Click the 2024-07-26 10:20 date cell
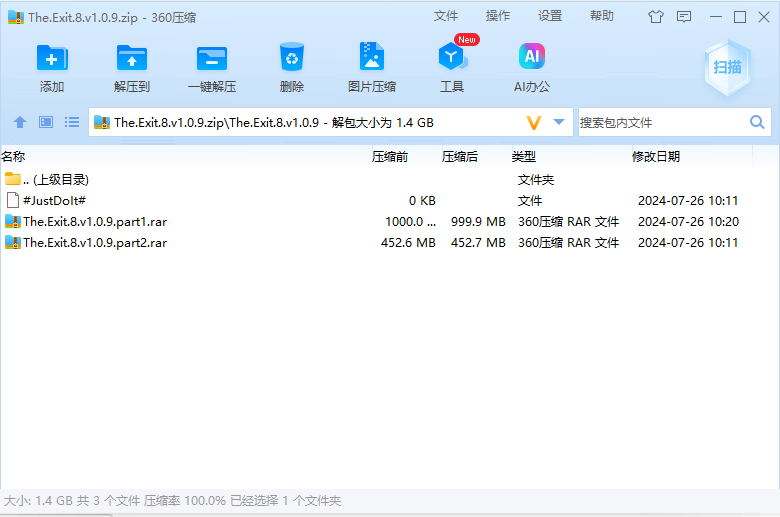 (x=688, y=221)
